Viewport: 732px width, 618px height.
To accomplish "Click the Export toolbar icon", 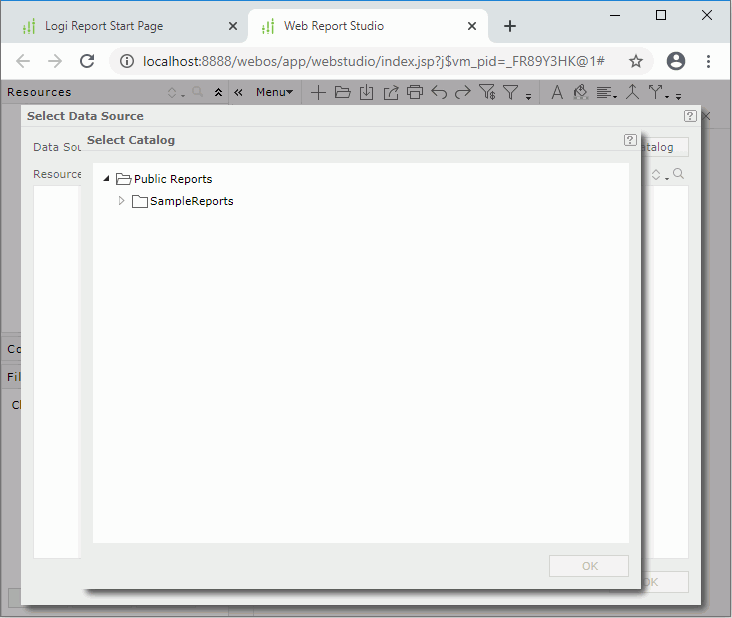I will (390, 93).
